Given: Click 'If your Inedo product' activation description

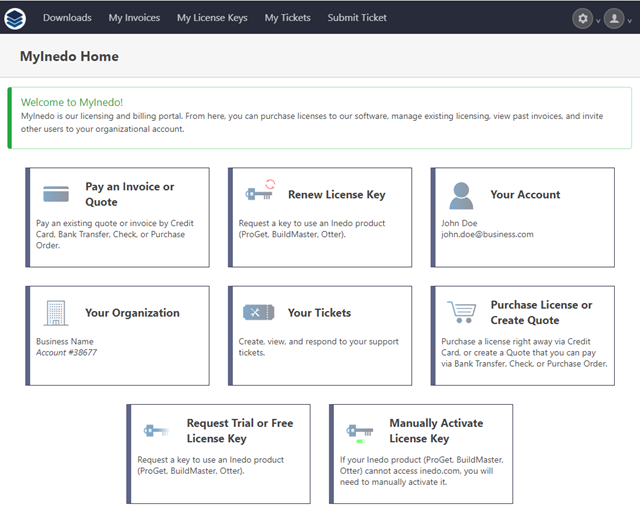Looking at the screenshot, I should (x=422, y=471).
